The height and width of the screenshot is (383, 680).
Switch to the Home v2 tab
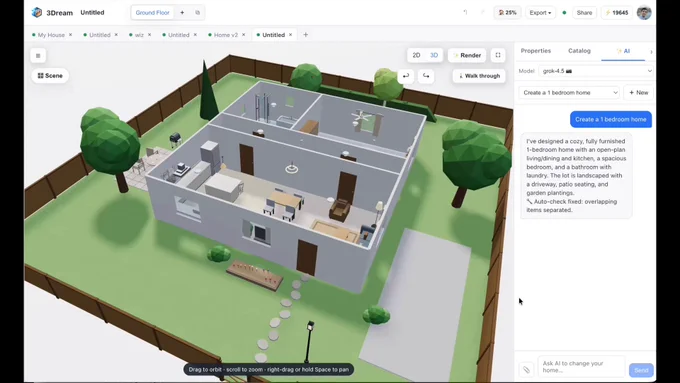pyautogui.click(x=225, y=35)
